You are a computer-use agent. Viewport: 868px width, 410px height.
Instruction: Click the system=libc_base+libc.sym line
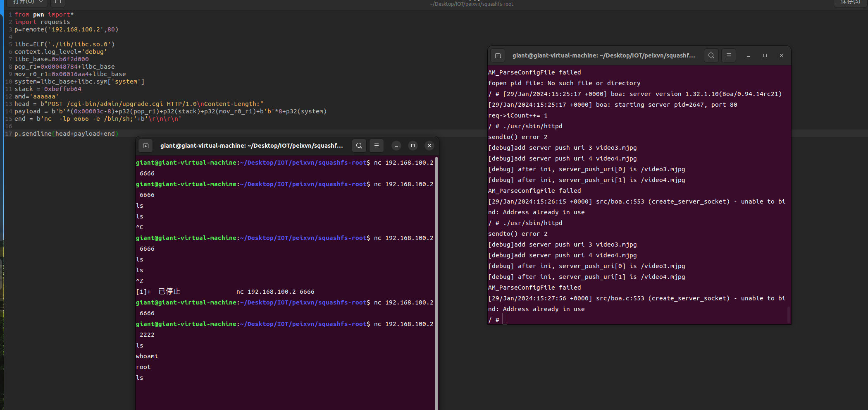point(79,82)
